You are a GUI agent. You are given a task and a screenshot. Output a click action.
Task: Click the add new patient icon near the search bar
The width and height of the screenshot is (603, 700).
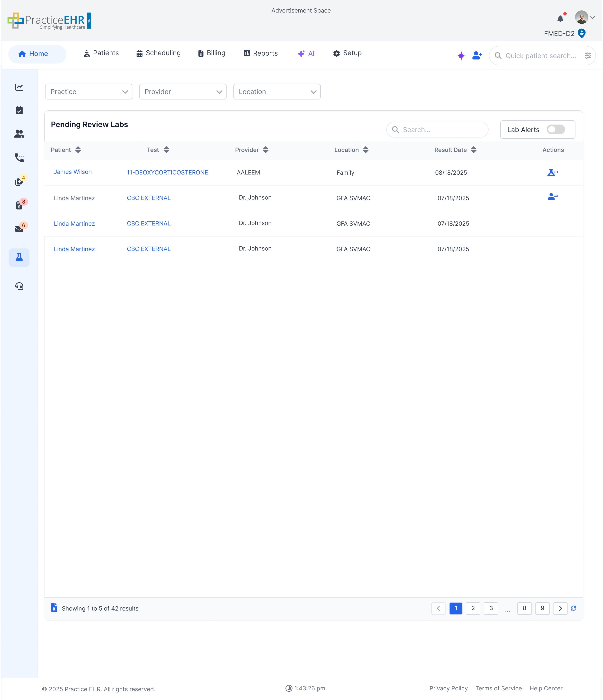tap(477, 55)
